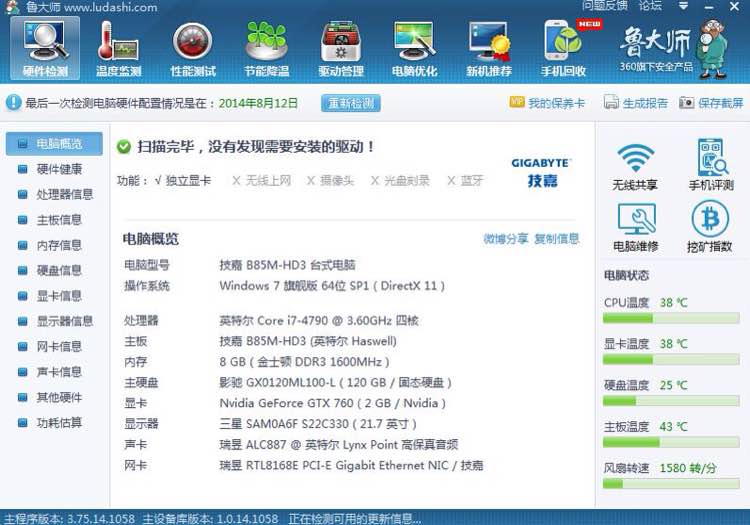The height and width of the screenshot is (525, 750).
Task: Click the 保存截屏 camera icon
Action: pyautogui.click(x=686, y=102)
